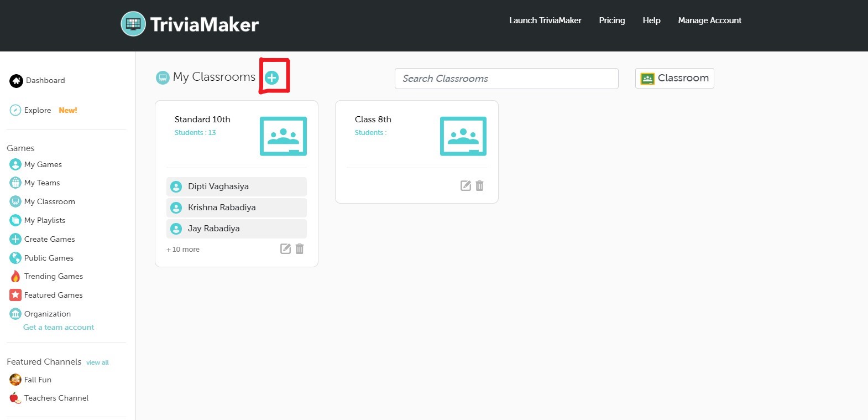Expand the +10 more students list
The image size is (868, 420).
point(183,250)
